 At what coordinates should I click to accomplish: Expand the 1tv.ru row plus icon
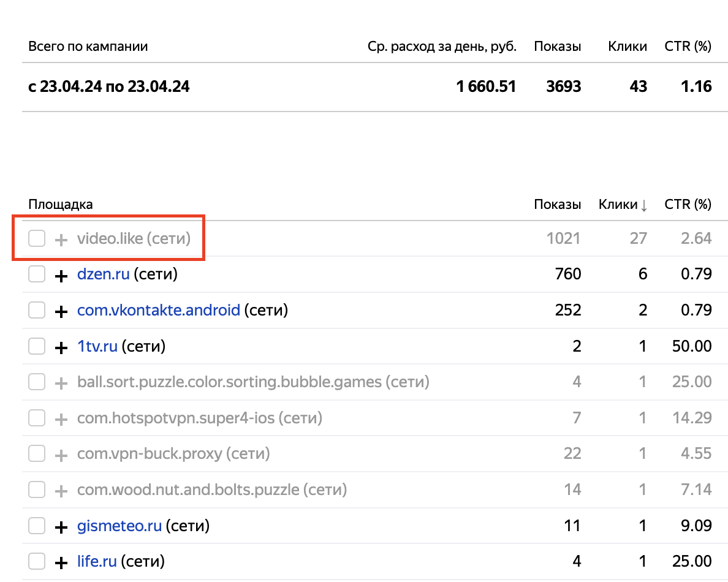(x=61, y=347)
